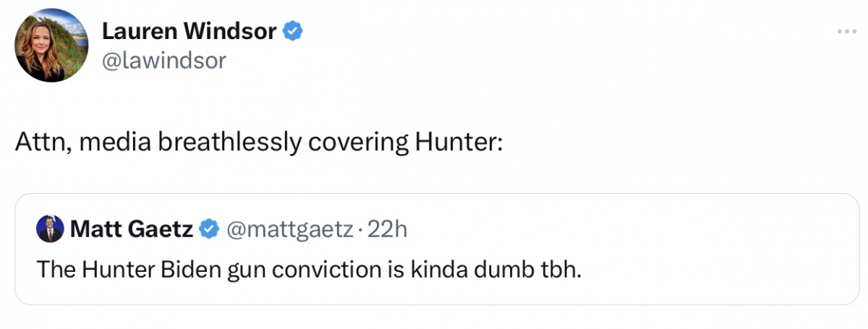
Task: Open the three-dot more options menu
Action: pyautogui.click(x=846, y=32)
